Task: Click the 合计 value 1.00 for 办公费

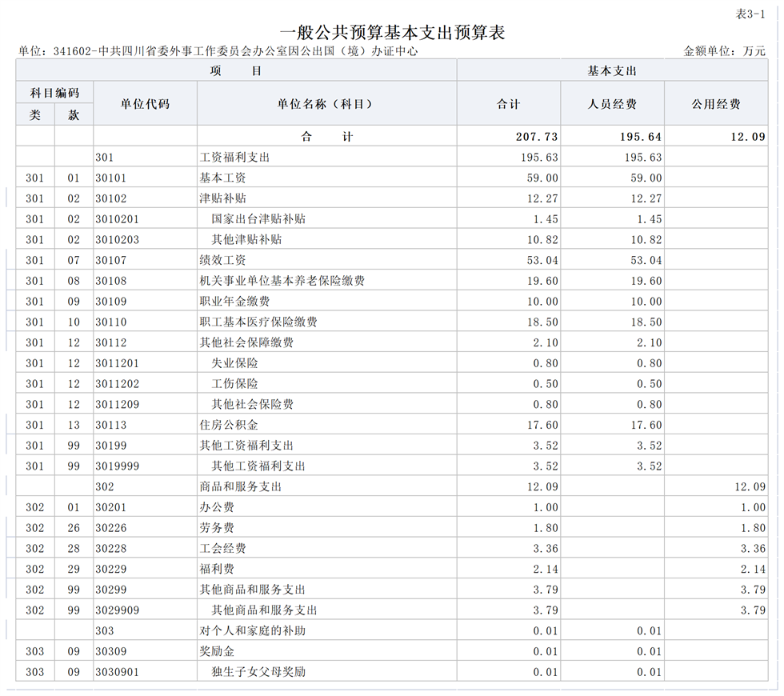Action: (546, 507)
